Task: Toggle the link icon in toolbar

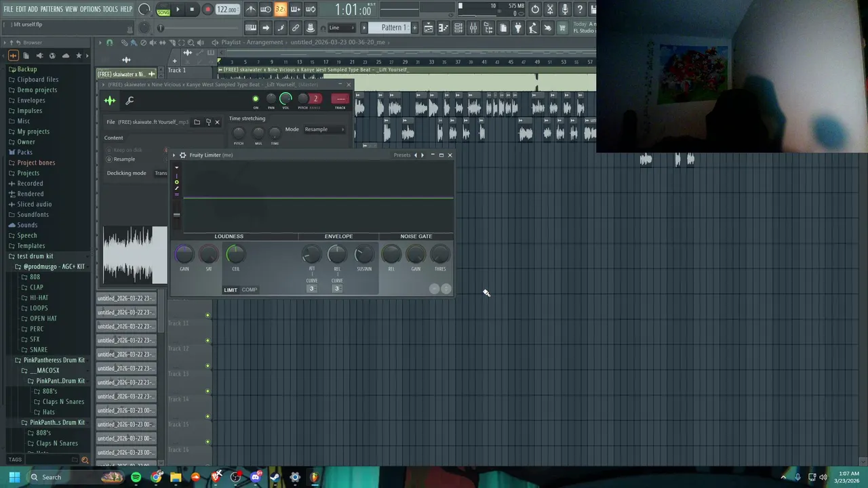Action: tap(296, 28)
